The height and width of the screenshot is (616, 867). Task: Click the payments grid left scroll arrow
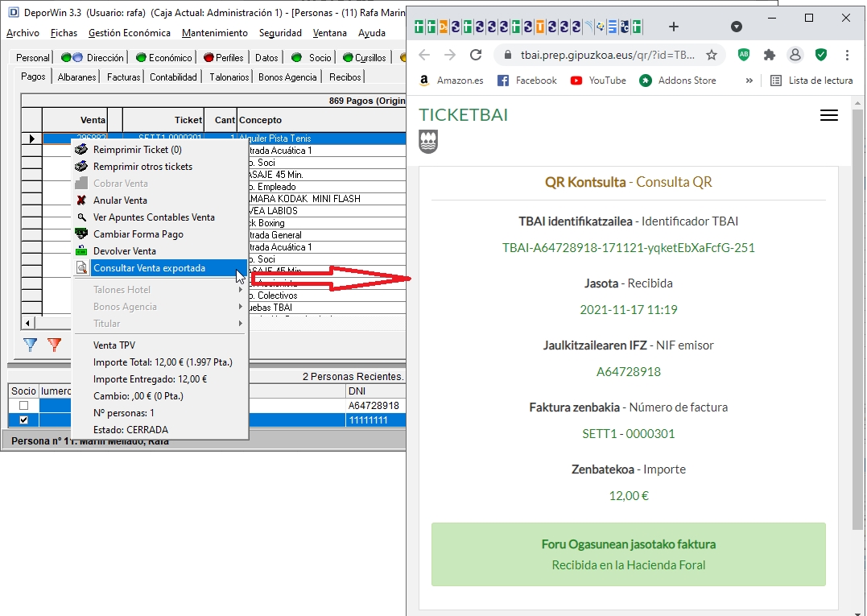(x=27, y=322)
